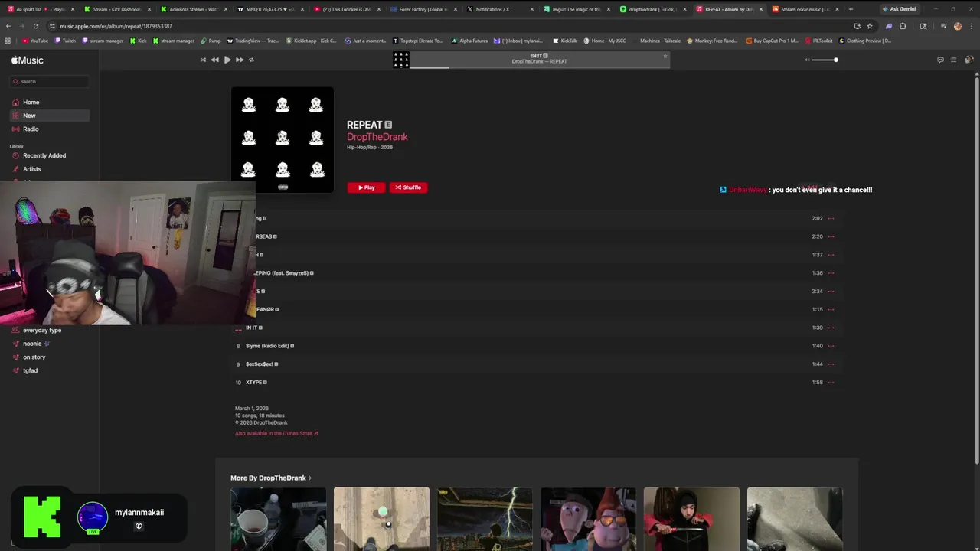Click the red Shuffle album button
This screenshot has width=980, height=551.
[408, 187]
